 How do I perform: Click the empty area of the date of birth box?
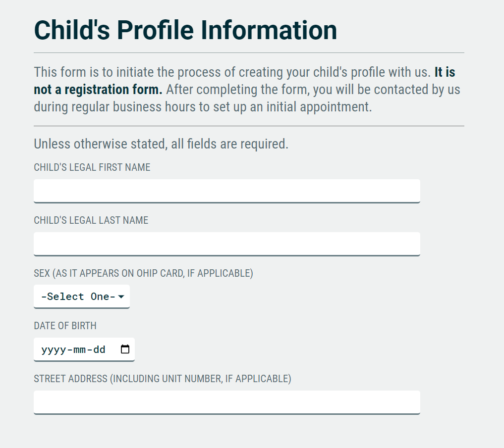coord(113,349)
